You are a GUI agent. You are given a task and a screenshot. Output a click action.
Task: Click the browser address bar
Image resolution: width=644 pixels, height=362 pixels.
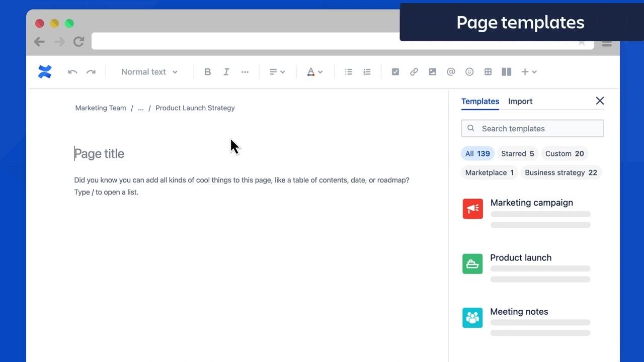[x=342, y=41]
